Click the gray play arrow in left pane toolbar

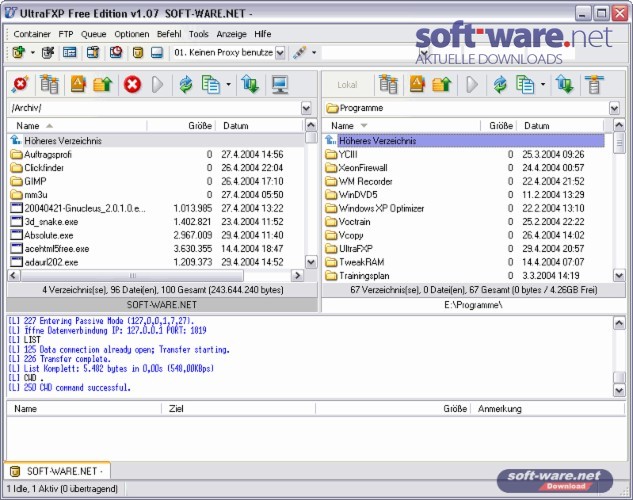[x=157, y=84]
